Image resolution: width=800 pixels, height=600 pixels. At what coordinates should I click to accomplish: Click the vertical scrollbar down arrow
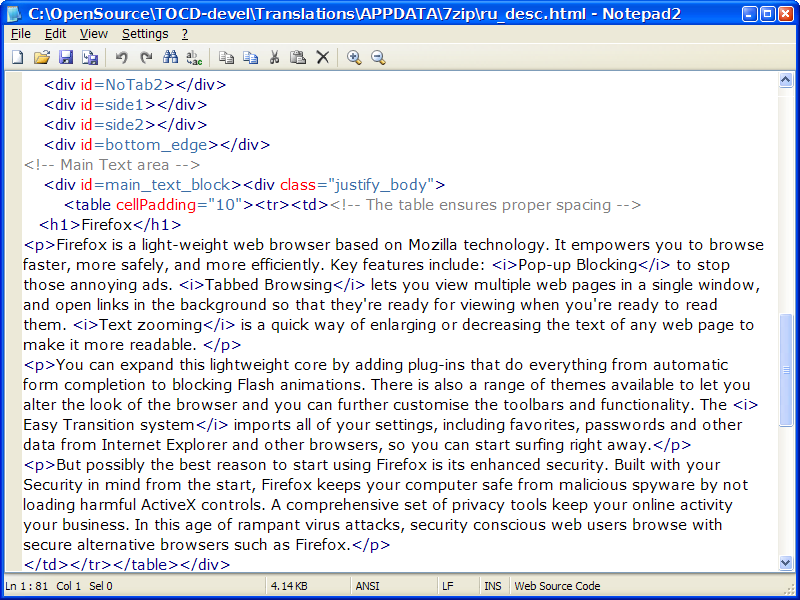click(786, 563)
